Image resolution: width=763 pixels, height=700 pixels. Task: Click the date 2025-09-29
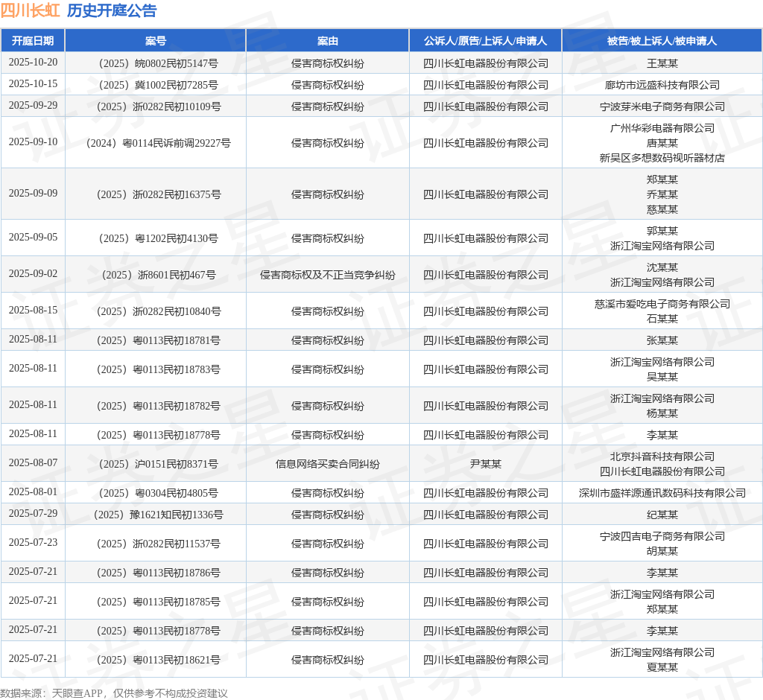point(33,105)
